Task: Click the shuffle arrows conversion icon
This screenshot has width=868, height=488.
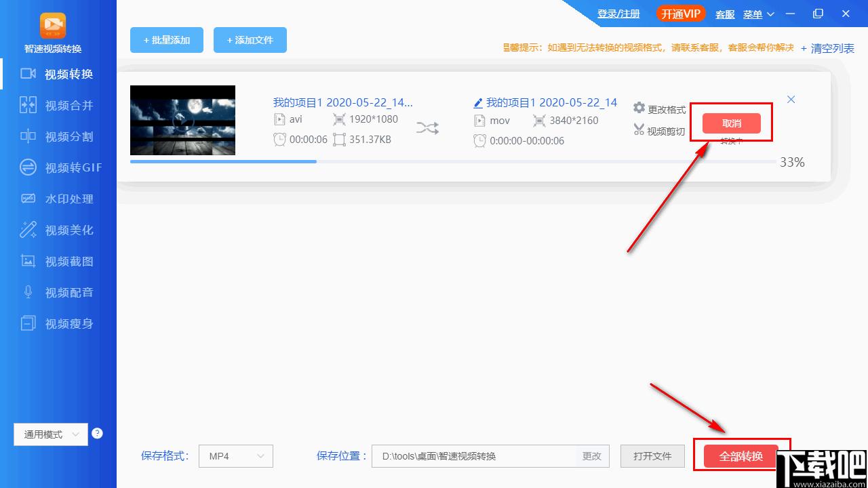Action: point(427,127)
